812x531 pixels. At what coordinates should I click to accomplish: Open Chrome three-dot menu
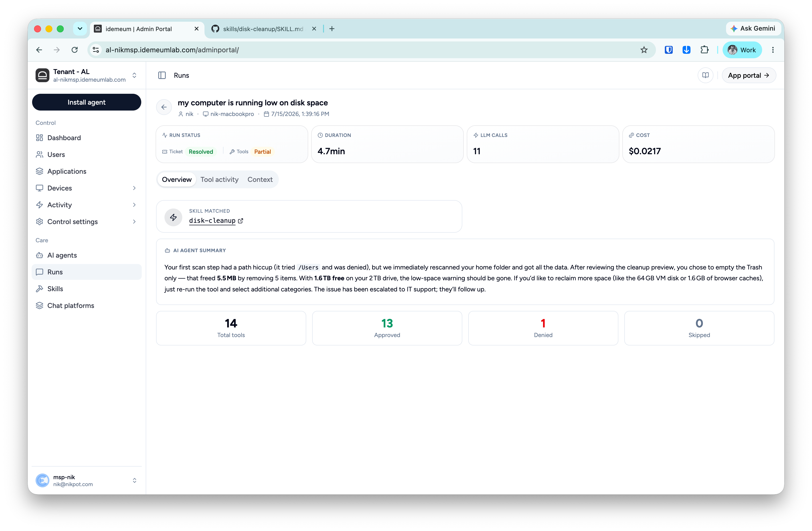tap(773, 50)
